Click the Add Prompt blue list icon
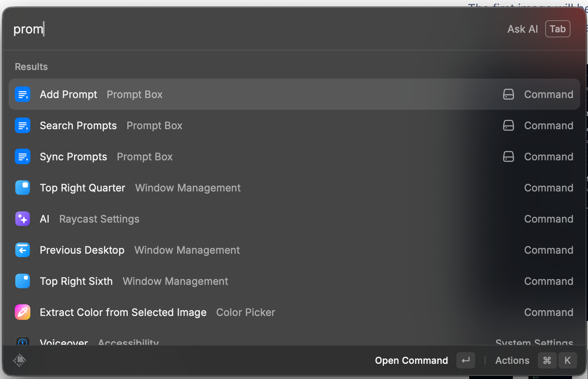 (23, 94)
